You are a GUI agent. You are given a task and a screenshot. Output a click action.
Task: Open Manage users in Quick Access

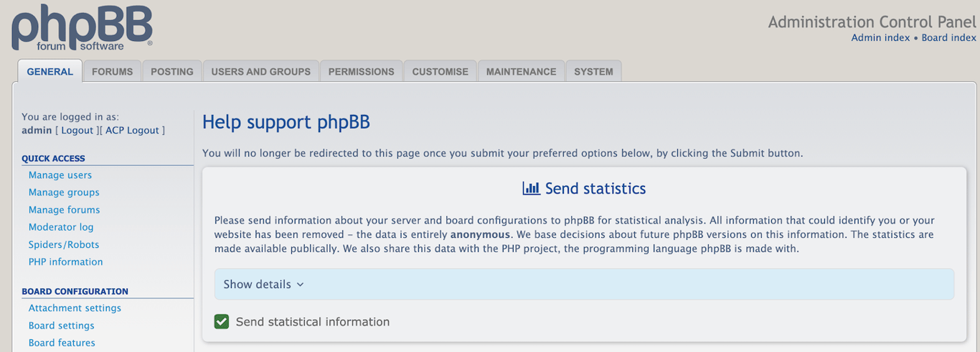60,175
